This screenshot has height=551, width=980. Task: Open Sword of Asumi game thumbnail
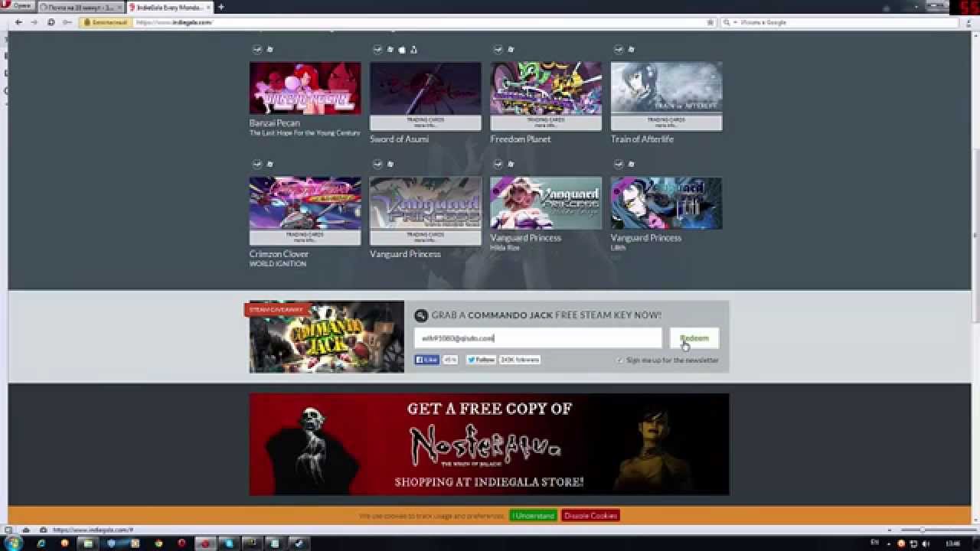click(426, 88)
